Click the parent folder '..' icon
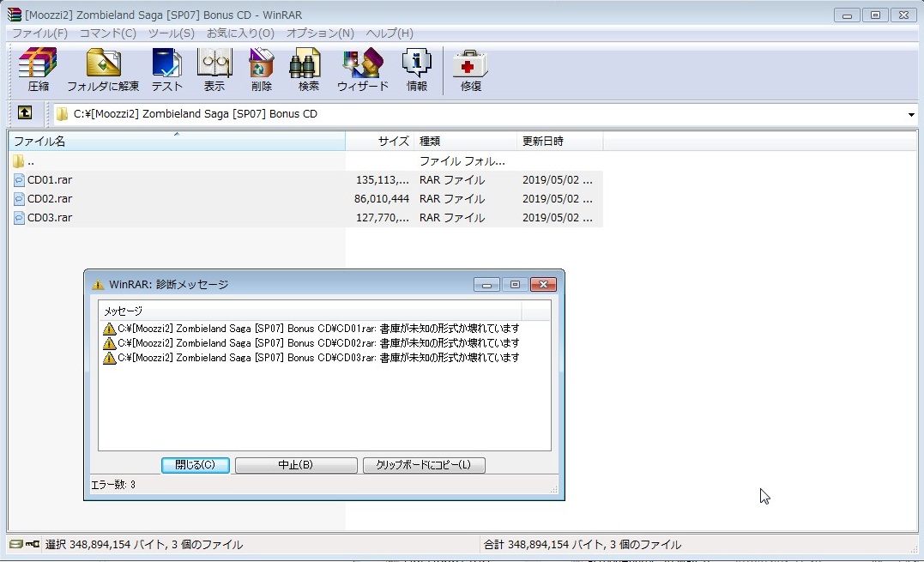This screenshot has width=924, height=562. click(18, 160)
